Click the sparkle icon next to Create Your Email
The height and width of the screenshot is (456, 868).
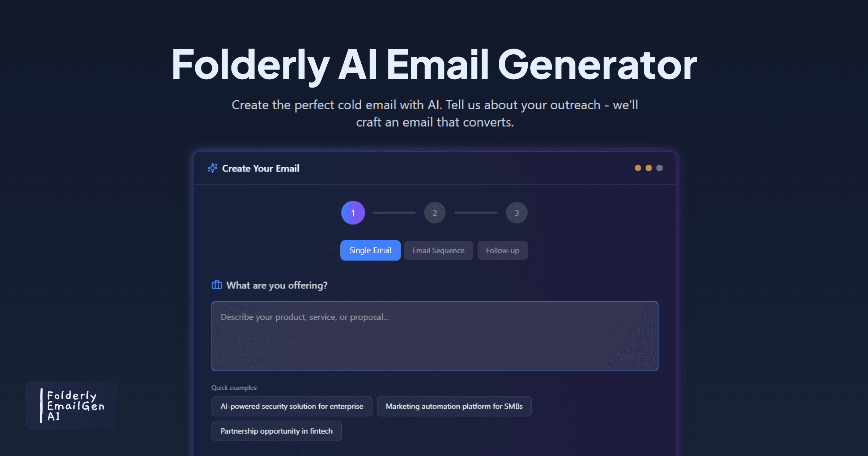point(212,168)
